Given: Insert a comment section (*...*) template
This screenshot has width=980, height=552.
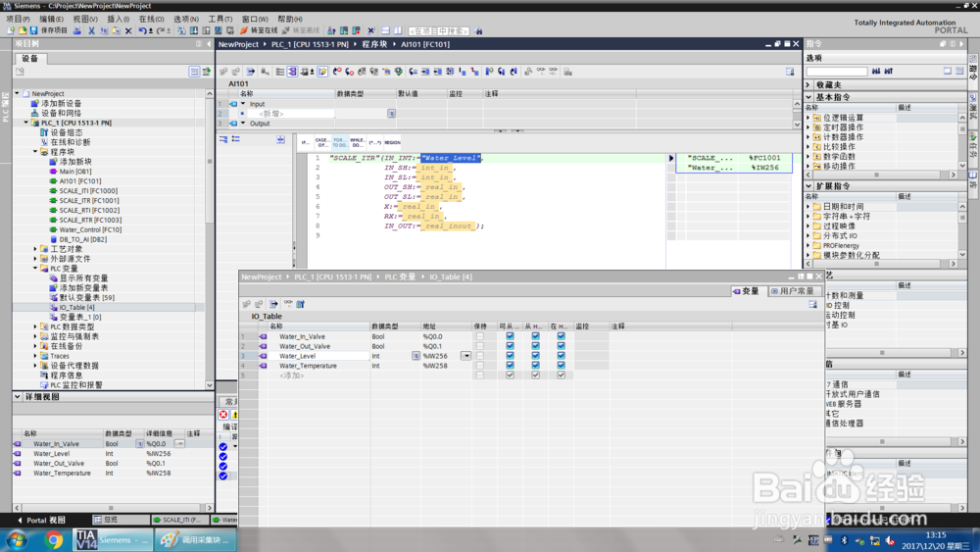Looking at the screenshot, I should click(x=375, y=142).
